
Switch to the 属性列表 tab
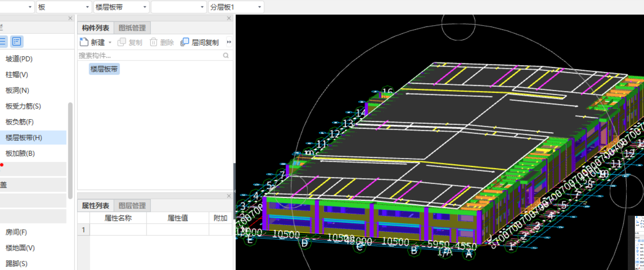[95, 206]
